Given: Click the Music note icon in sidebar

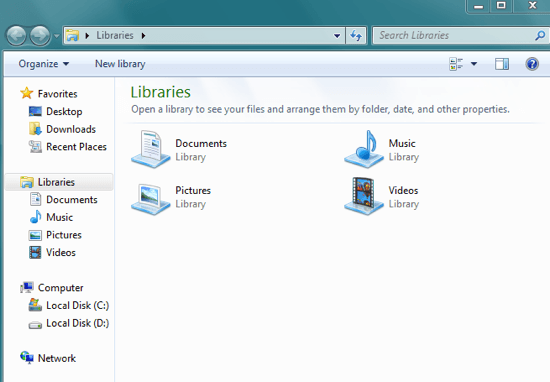Looking at the screenshot, I should (x=35, y=217).
